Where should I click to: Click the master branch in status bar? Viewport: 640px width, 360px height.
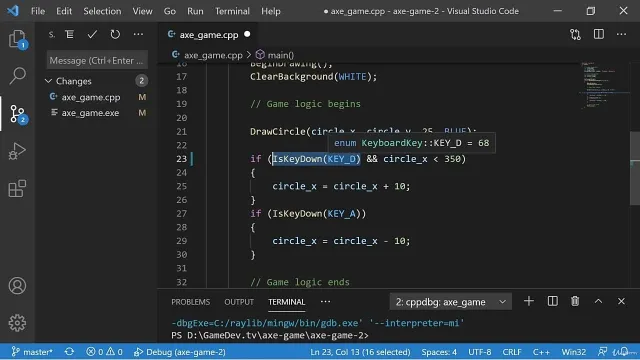click(32, 352)
